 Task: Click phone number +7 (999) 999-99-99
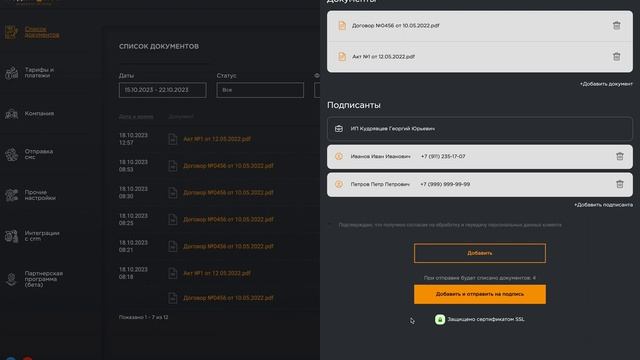(445, 184)
